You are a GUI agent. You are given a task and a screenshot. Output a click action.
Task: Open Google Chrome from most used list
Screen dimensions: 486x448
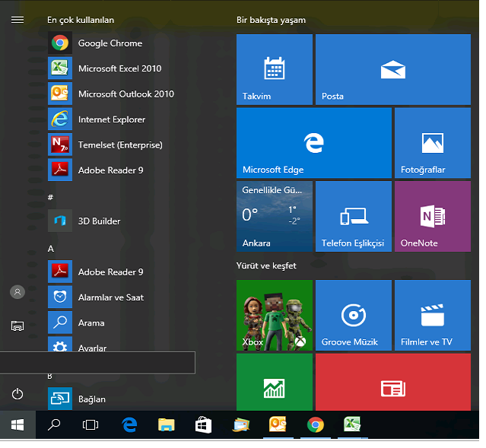point(110,43)
